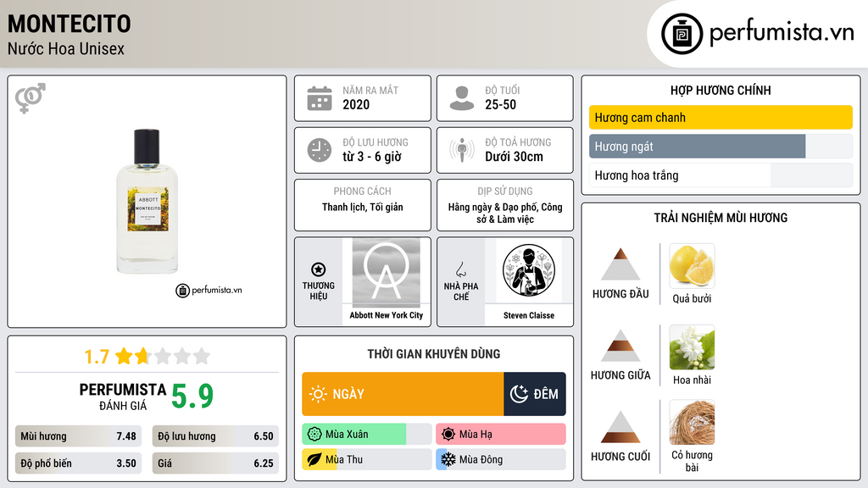Click the perfumista.vn logo bottle icon
The height and width of the screenshot is (488, 868).
pyautogui.click(x=682, y=34)
